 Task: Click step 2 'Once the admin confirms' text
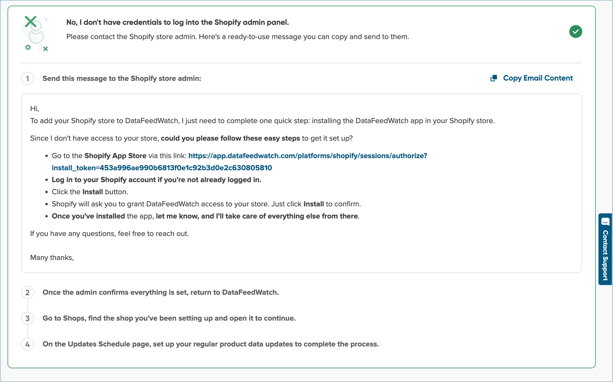161,292
